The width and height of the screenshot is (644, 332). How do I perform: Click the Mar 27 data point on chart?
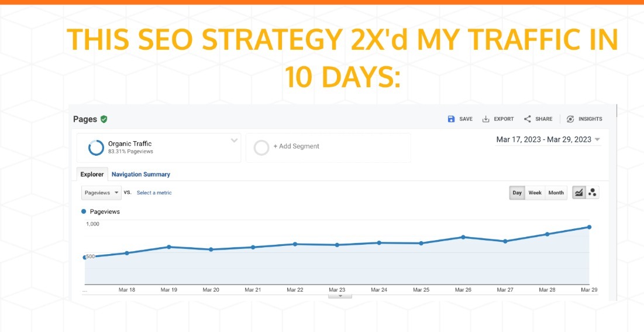pos(505,241)
